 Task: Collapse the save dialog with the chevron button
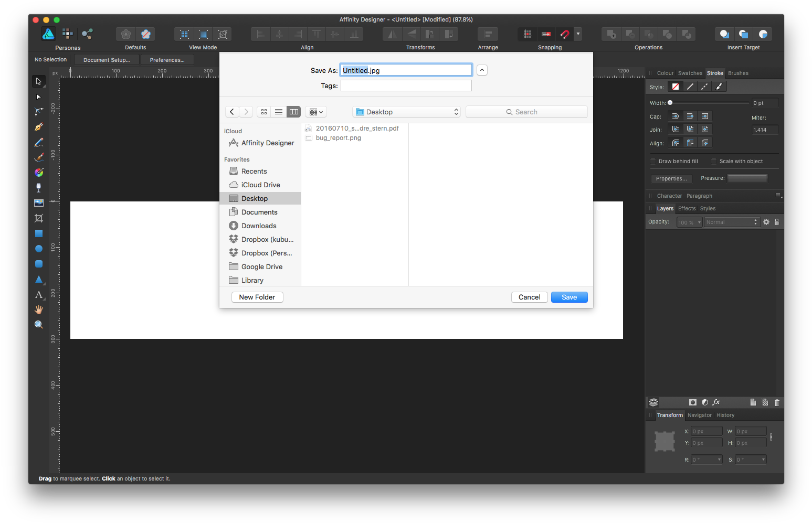click(x=482, y=70)
